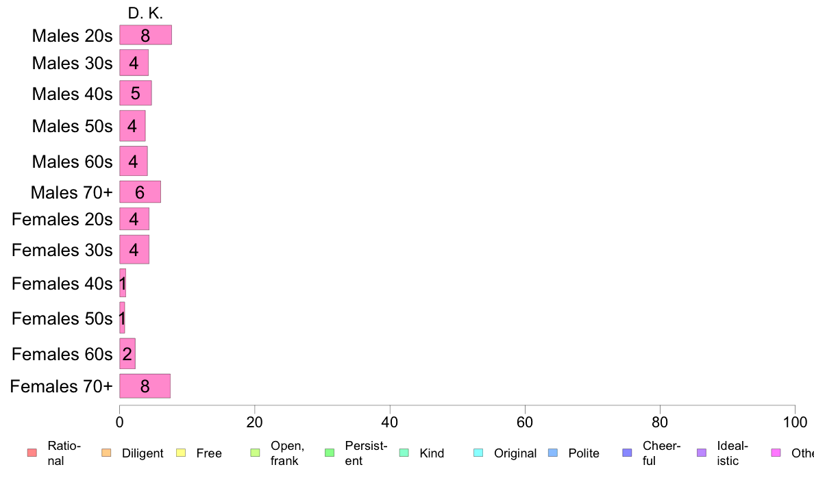
Task: Click the 40 axis tick label
Action: click(390, 423)
